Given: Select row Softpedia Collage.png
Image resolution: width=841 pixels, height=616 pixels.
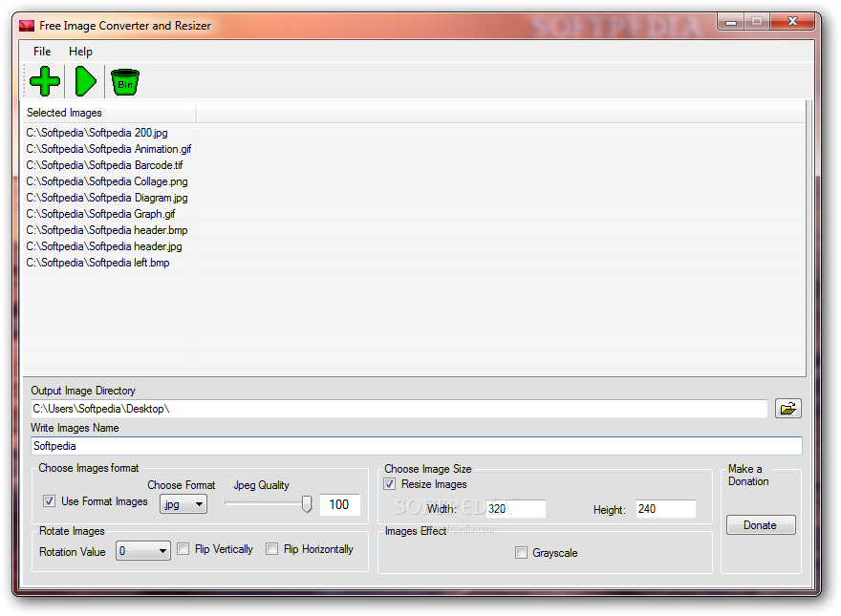Looking at the screenshot, I should pos(109,181).
